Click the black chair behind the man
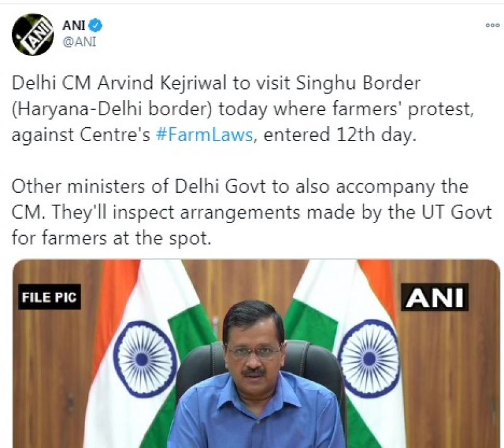 click(x=195, y=372)
